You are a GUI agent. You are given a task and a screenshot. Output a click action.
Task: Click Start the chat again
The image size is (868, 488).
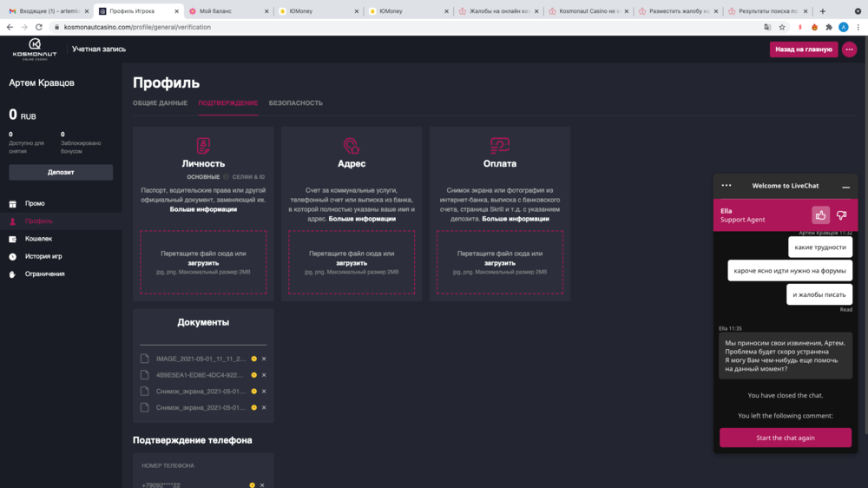coord(785,438)
